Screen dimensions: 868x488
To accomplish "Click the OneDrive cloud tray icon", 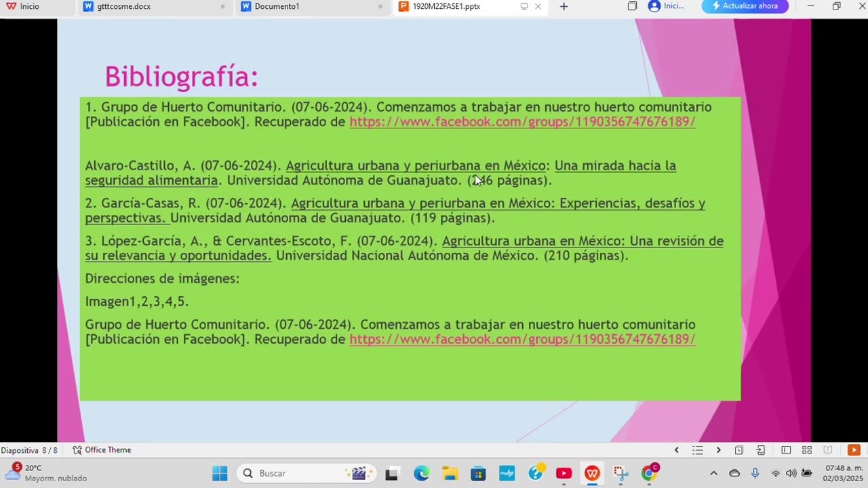I will coord(734,473).
